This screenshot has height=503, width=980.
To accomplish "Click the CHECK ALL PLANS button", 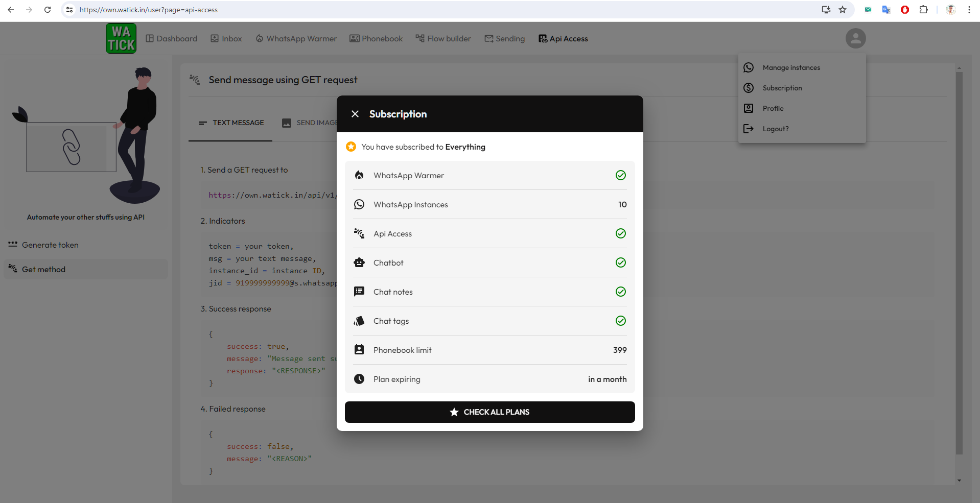I will coord(489,412).
